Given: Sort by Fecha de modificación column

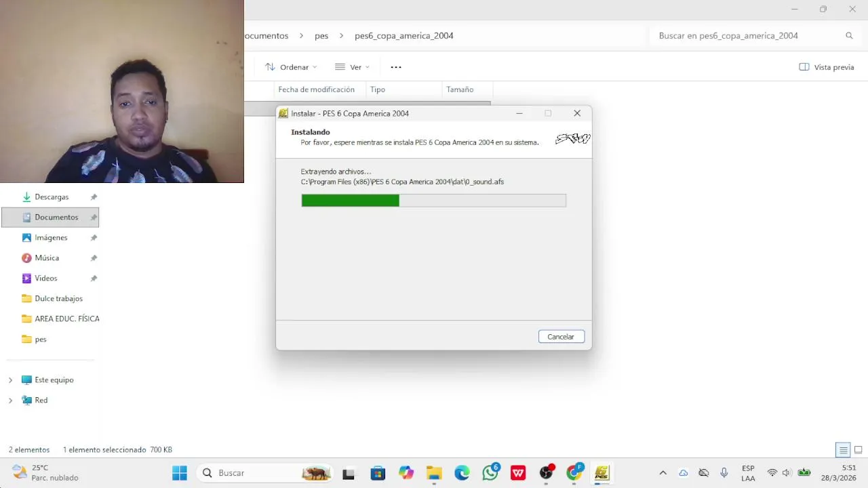Looking at the screenshot, I should 317,89.
